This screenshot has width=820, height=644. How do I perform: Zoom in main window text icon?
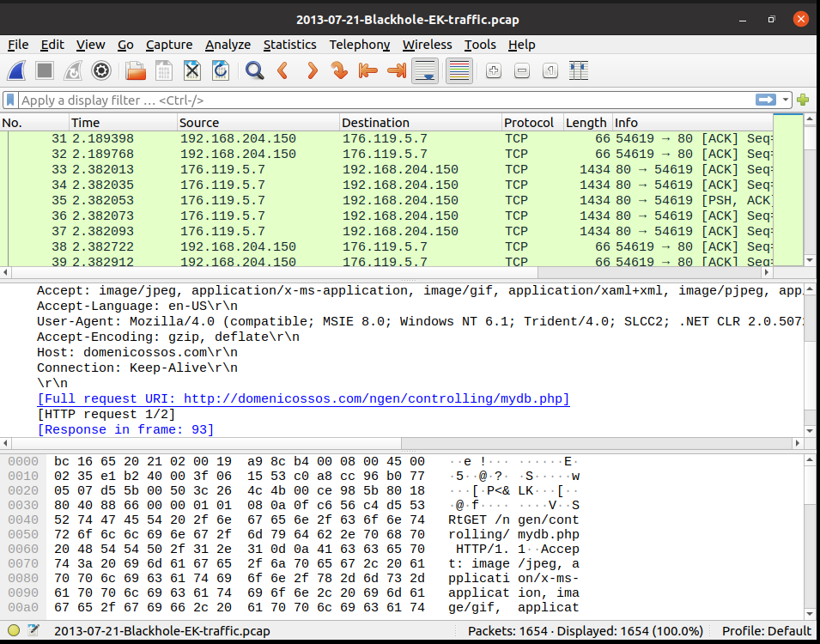tap(493, 70)
